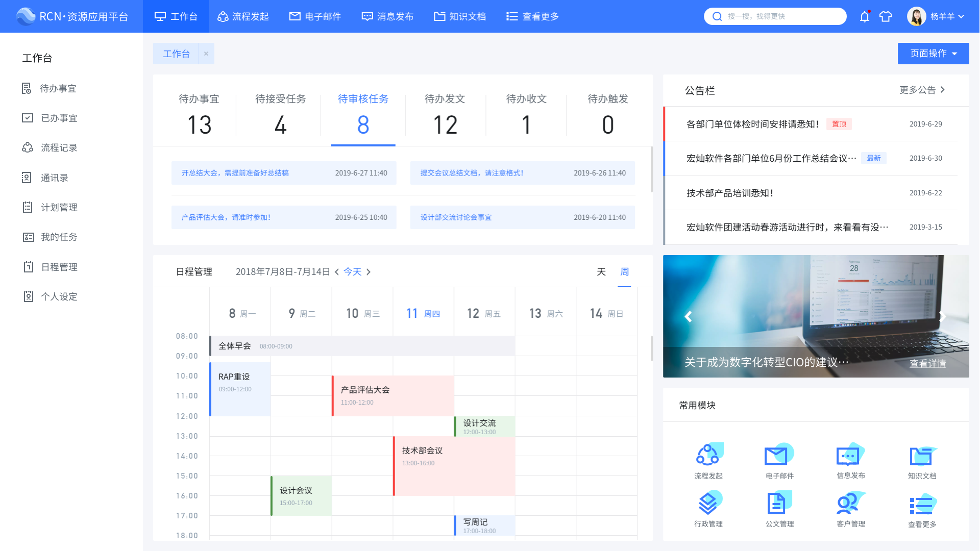Expand the 页面操作 dropdown
The width and height of the screenshot is (980, 551).
click(x=933, y=54)
